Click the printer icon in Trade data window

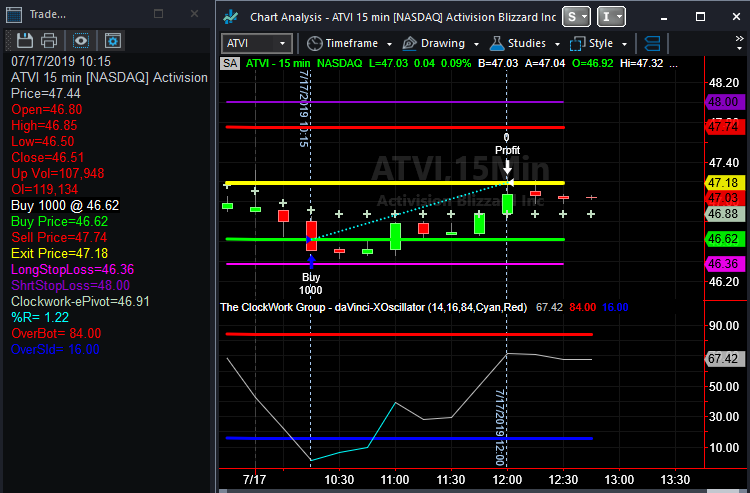point(49,41)
